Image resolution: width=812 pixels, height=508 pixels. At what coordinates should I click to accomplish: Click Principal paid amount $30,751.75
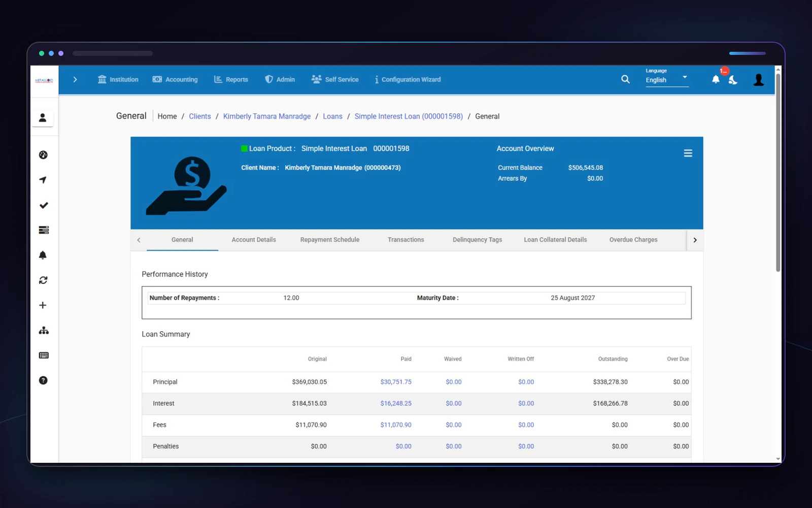click(396, 382)
